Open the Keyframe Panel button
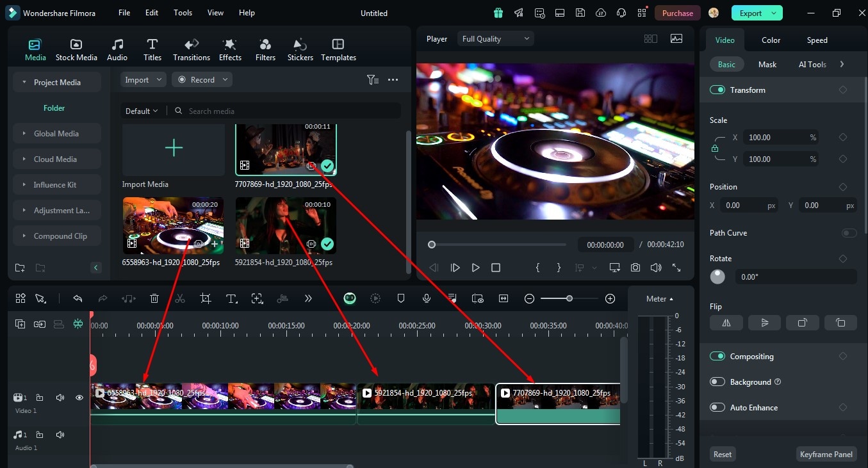The height and width of the screenshot is (468, 868). click(826, 454)
